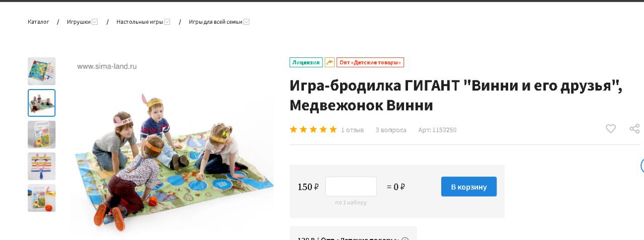This screenshot has height=240, width=644.
Task: Select fourth thumbnail with colored headbands
Action: 41,166
